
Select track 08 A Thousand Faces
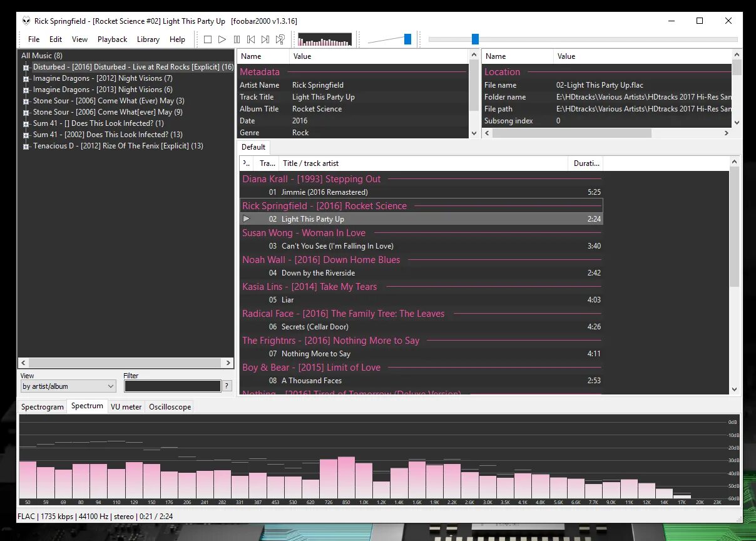(421, 381)
